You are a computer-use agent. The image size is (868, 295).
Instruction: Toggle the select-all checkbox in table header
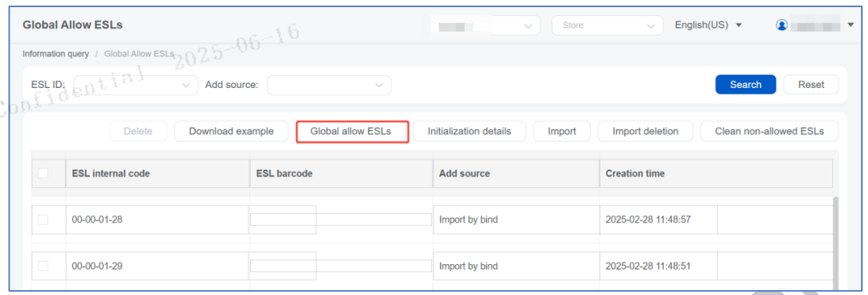[x=43, y=174]
